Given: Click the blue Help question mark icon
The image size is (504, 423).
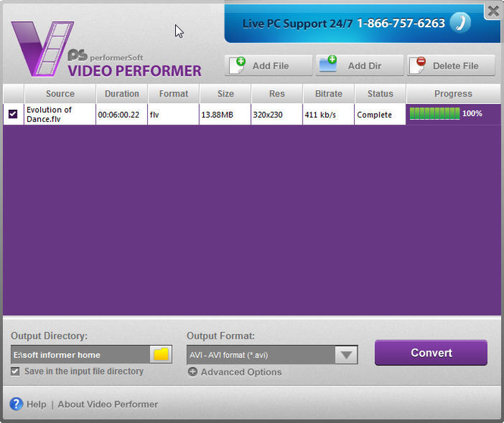Looking at the screenshot, I should [16, 404].
